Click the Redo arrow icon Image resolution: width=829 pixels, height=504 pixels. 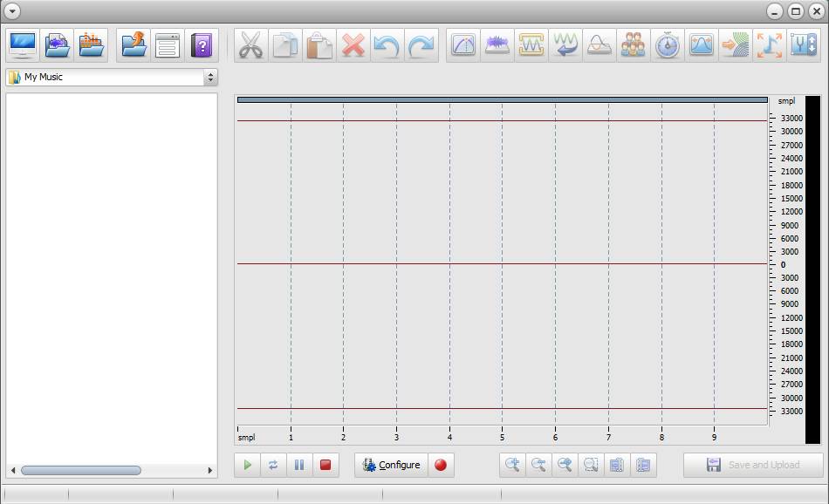click(x=421, y=44)
